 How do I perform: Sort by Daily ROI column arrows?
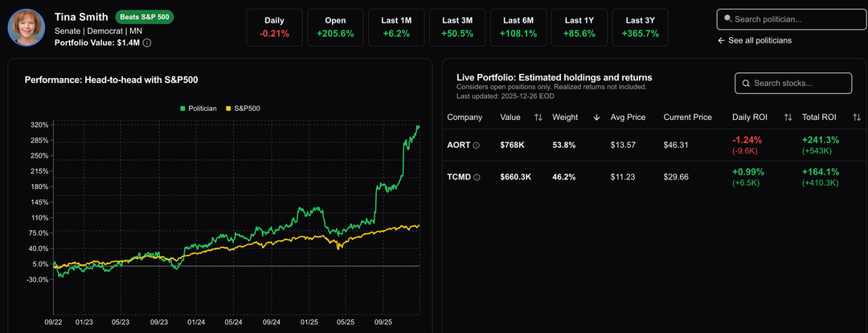click(788, 117)
